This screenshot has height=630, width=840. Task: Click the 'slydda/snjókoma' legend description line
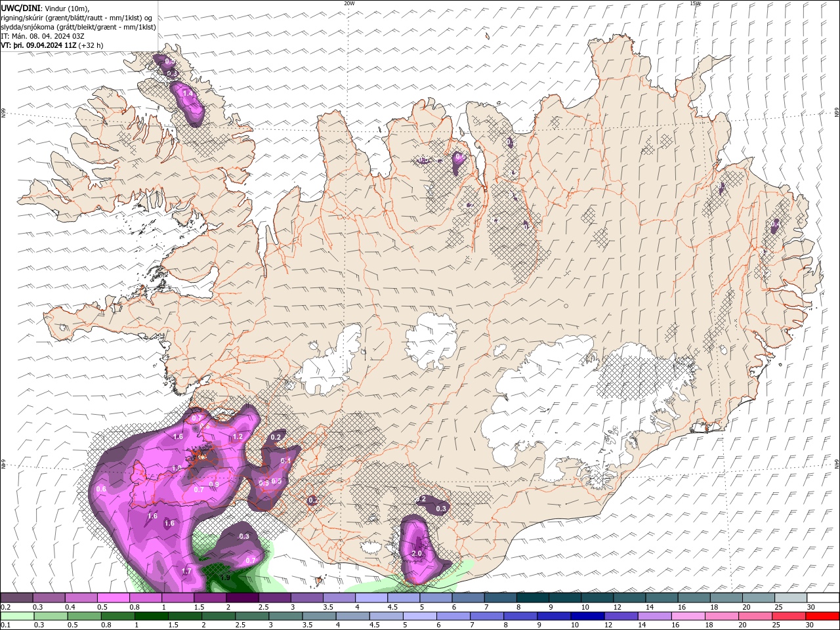point(78,27)
